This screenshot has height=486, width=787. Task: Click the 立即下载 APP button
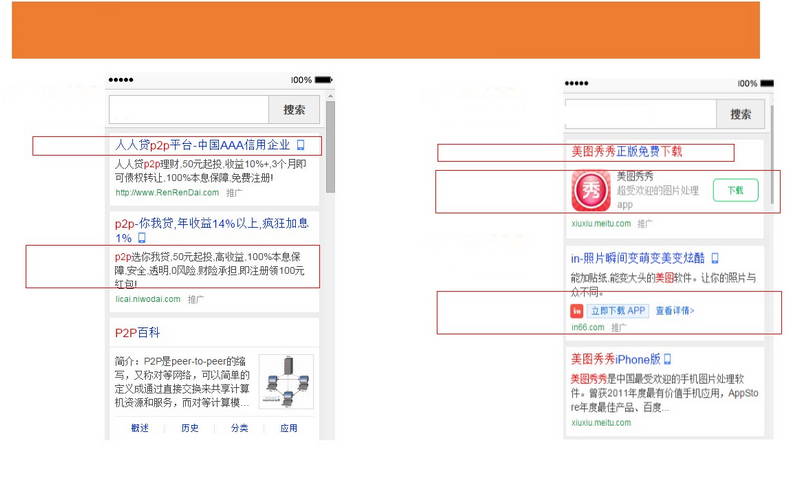point(618,311)
